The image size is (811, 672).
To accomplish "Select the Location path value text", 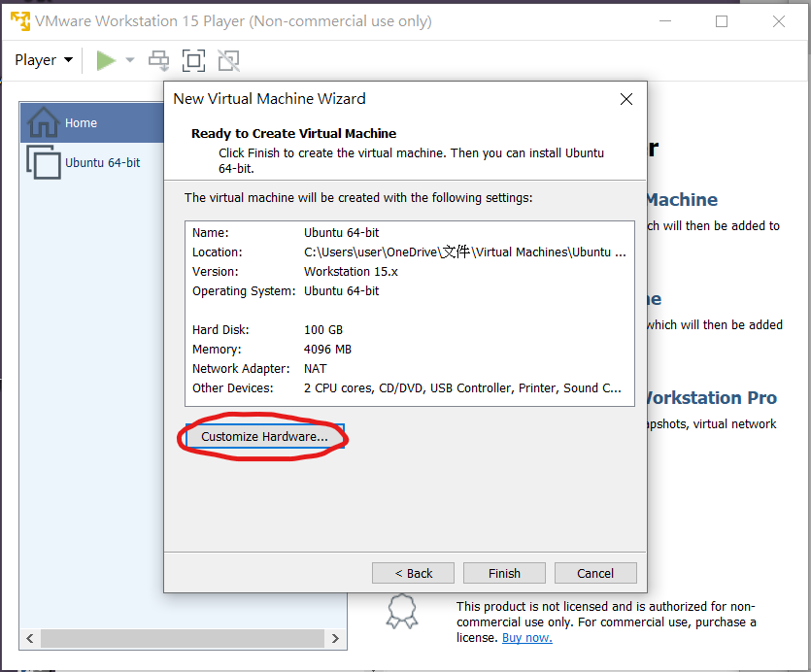I will point(465,252).
